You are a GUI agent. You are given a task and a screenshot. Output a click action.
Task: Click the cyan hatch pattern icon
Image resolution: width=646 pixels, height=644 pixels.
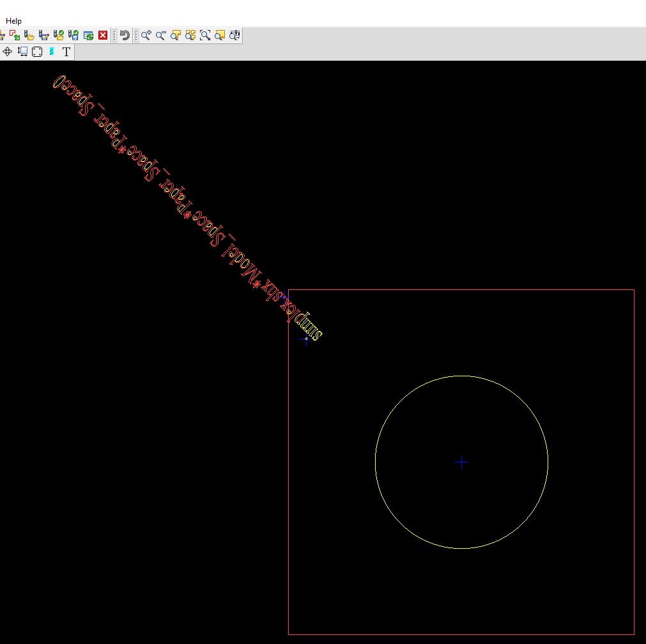pos(52,52)
